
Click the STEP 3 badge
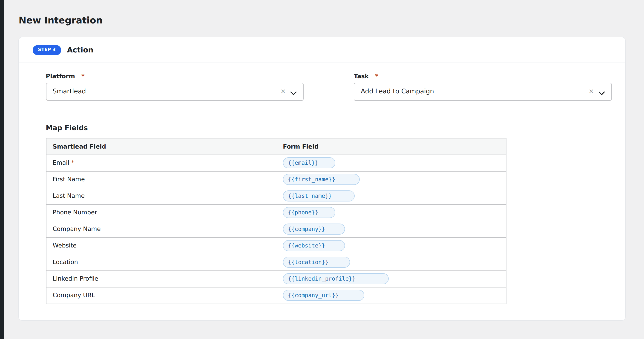pos(47,50)
